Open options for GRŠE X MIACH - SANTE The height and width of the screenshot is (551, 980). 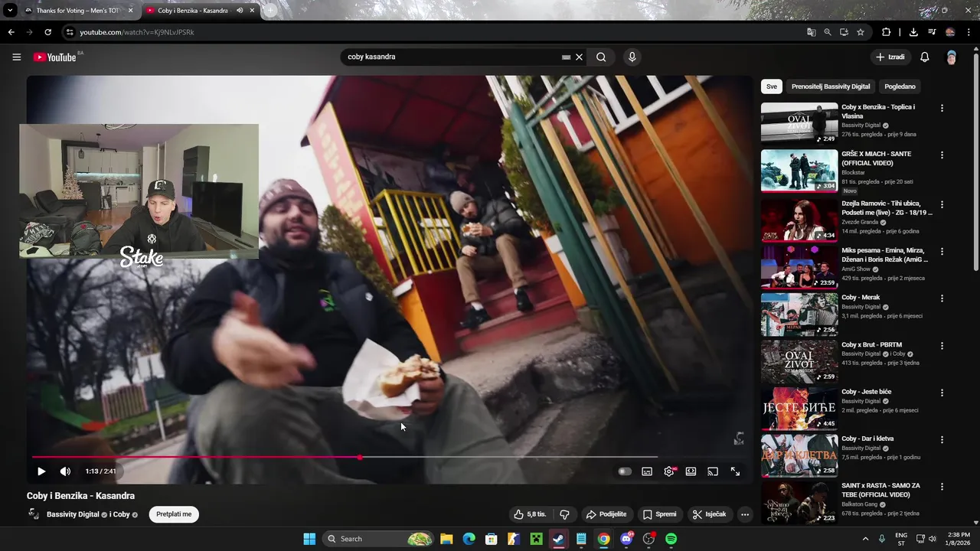(942, 155)
